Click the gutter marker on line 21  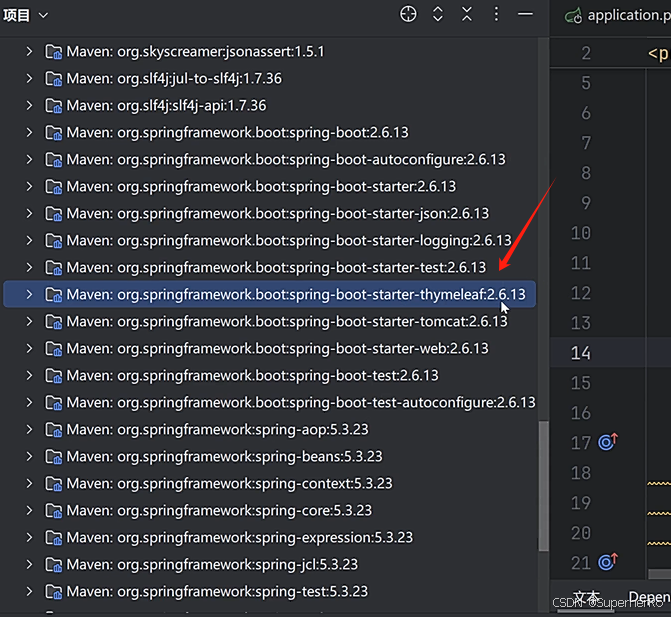point(608,562)
